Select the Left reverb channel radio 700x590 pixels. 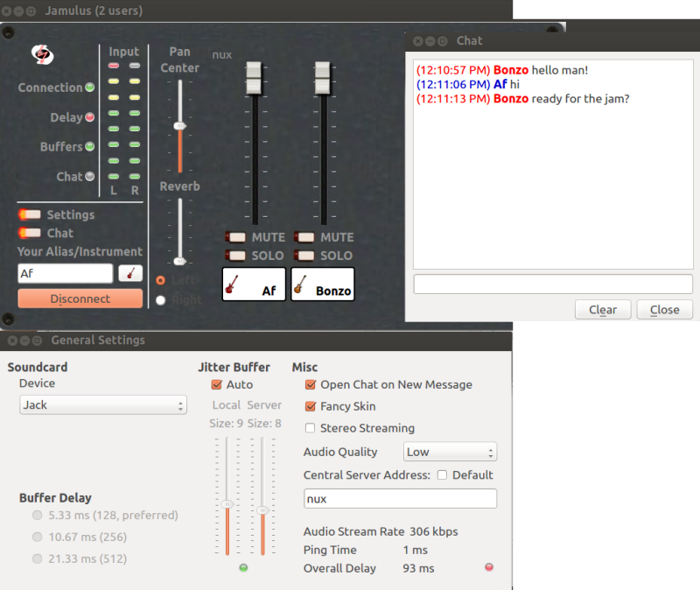(x=161, y=280)
